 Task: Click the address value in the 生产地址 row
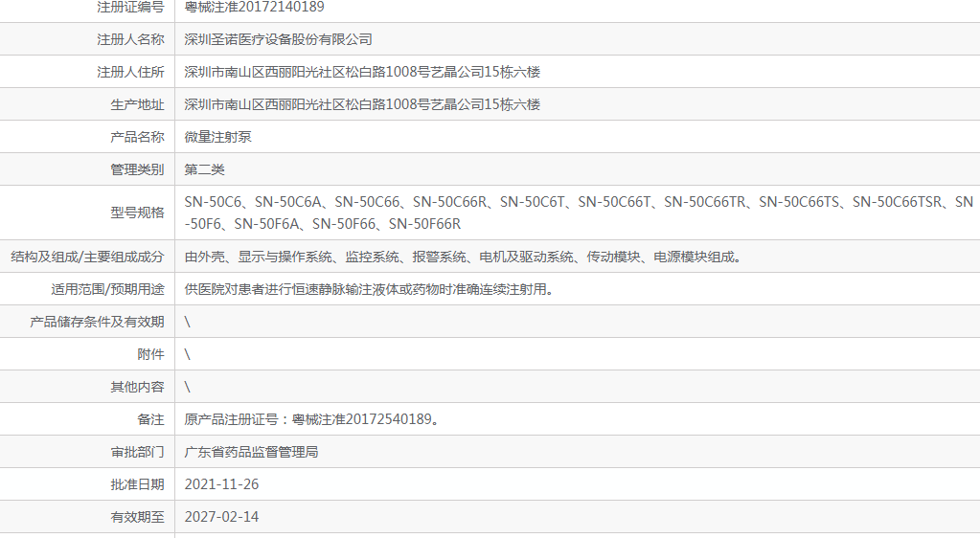pos(362,105)
